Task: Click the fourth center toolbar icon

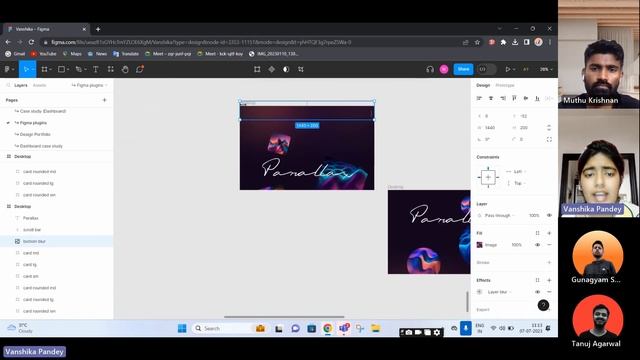Action: (301, 69)
